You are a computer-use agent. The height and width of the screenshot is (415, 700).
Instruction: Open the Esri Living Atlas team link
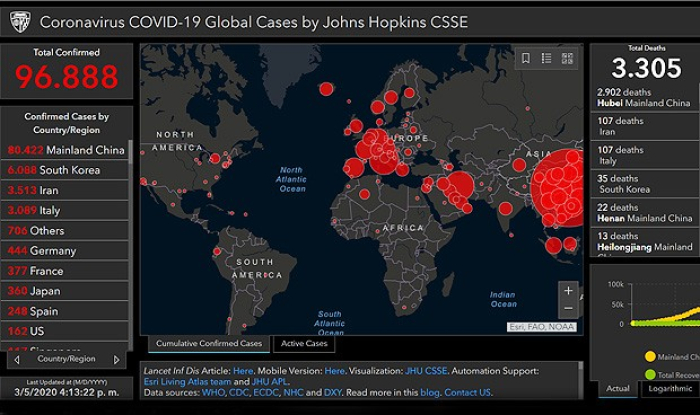point(188,382)
